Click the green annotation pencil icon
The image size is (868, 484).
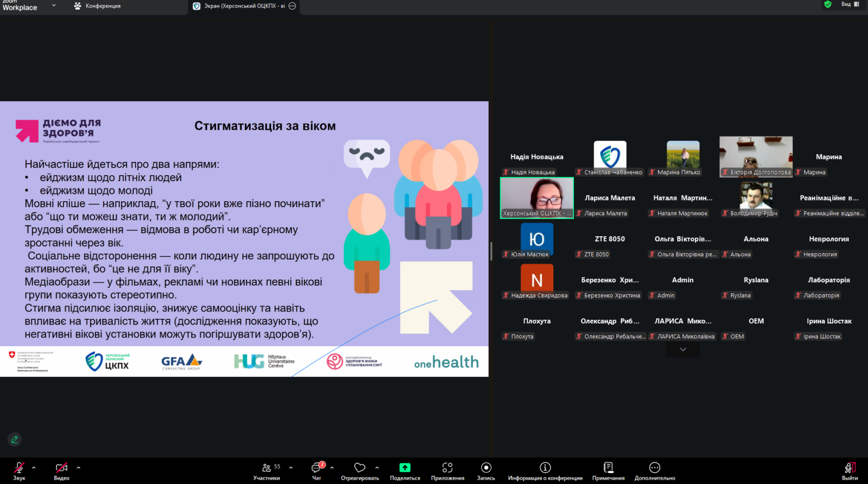click(15, 439)
